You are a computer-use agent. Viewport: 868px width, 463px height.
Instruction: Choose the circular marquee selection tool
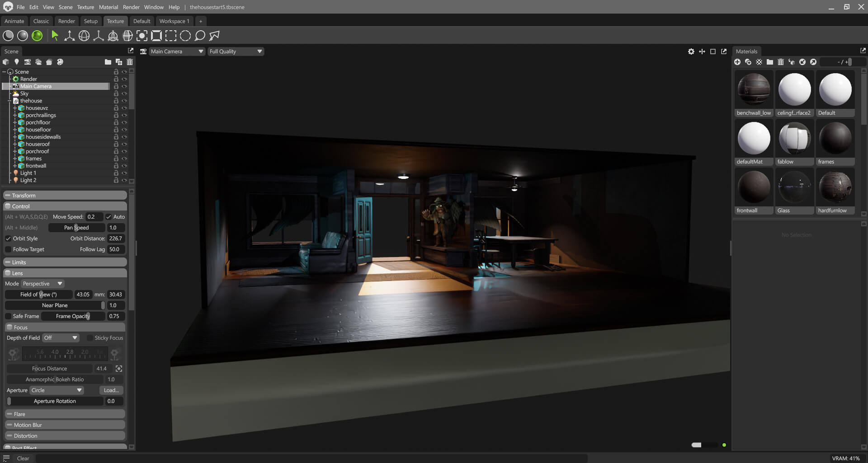(x=185, y=36)
